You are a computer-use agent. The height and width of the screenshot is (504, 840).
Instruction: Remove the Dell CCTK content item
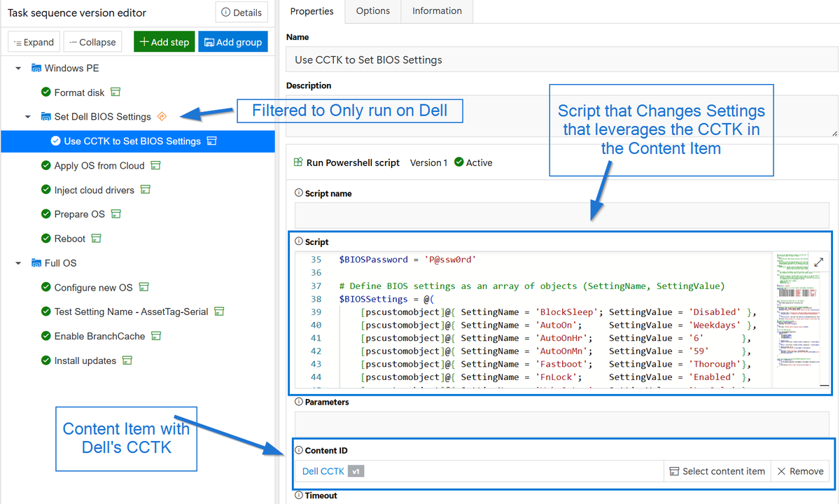pyautogui.click(x=800, y=471)
